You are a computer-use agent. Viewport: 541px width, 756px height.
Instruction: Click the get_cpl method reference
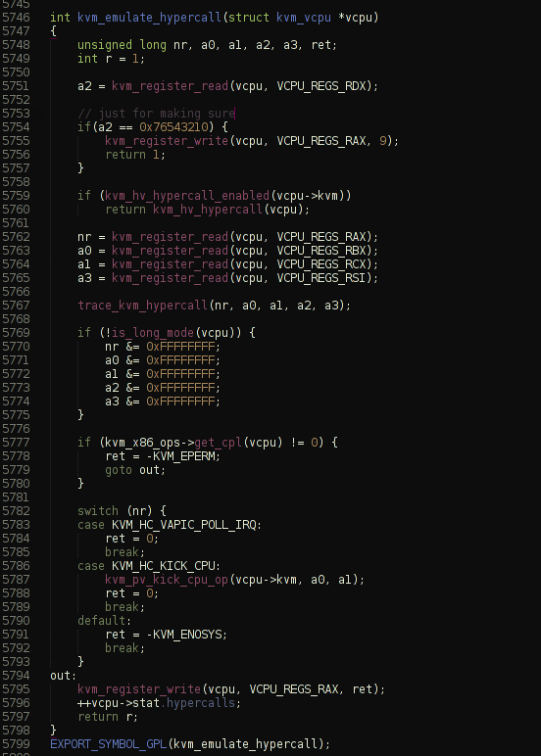click(219, 443)
